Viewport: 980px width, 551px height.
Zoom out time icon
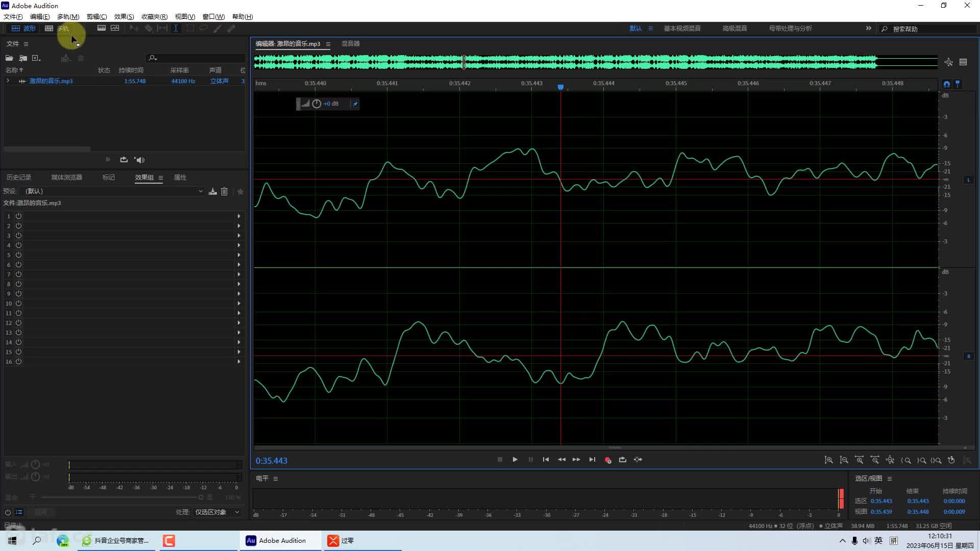click(874, 460)
